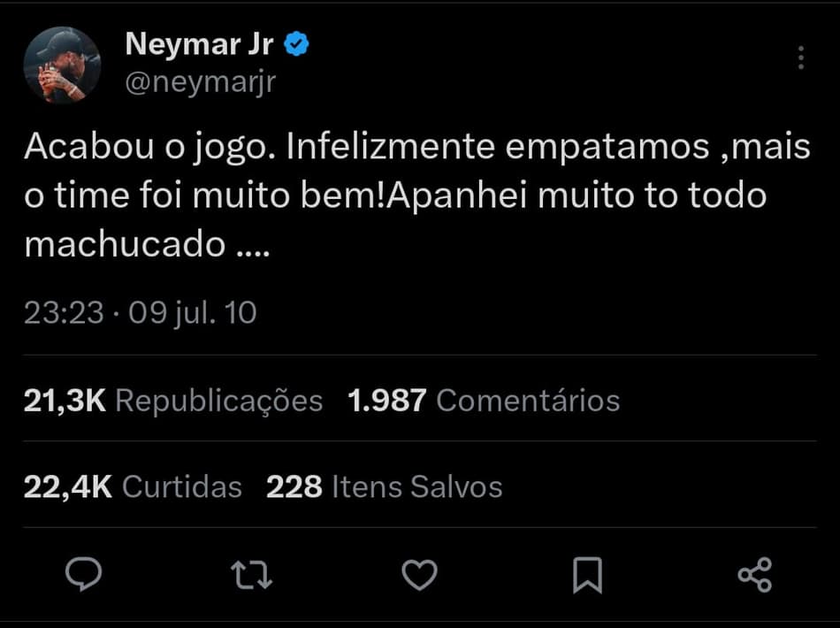
Task: View the 22,4K Curtidas list
Action: (133, 486)
